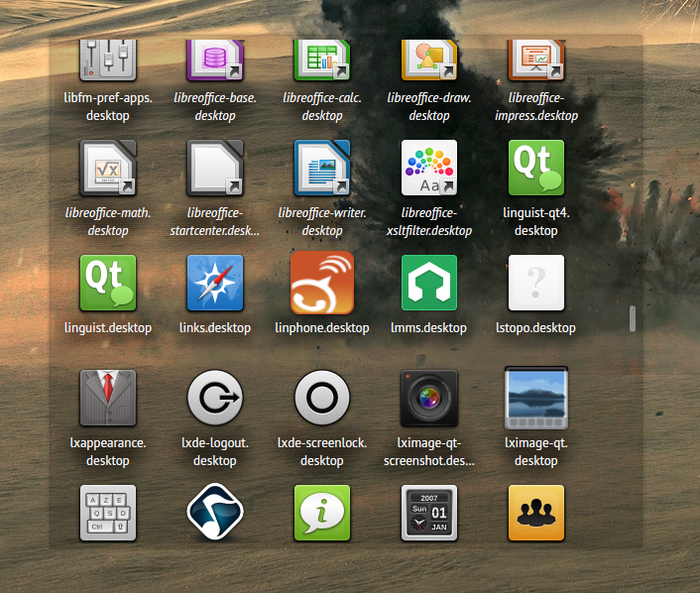Click the 'libreoffice-draw.desktop' file name
This screenshot has width=700, height=593.
click(x=429, y=107)
